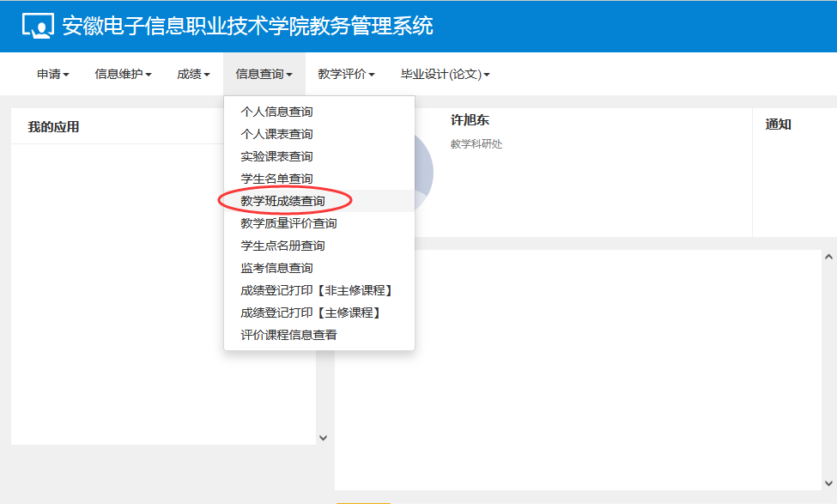Click the circled 教学班成绩查询 entry

tap(282, 201)
